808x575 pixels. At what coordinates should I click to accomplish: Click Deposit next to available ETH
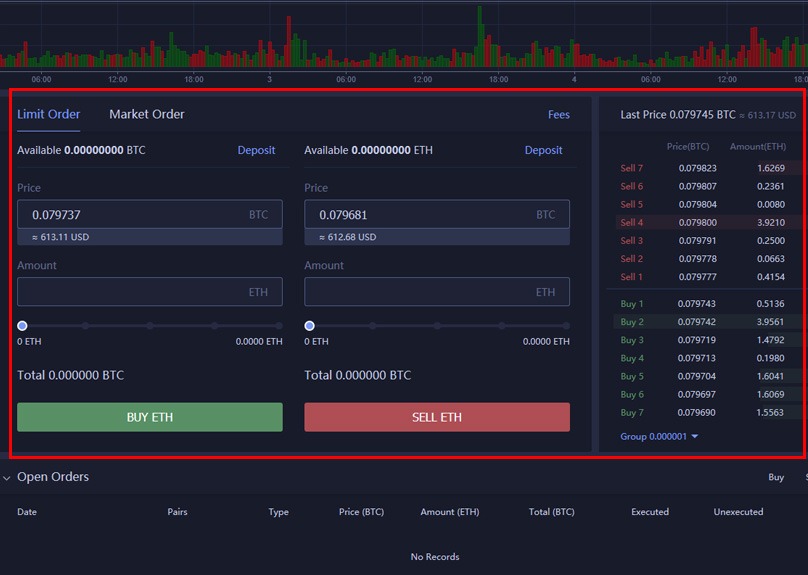coord(543,150)
